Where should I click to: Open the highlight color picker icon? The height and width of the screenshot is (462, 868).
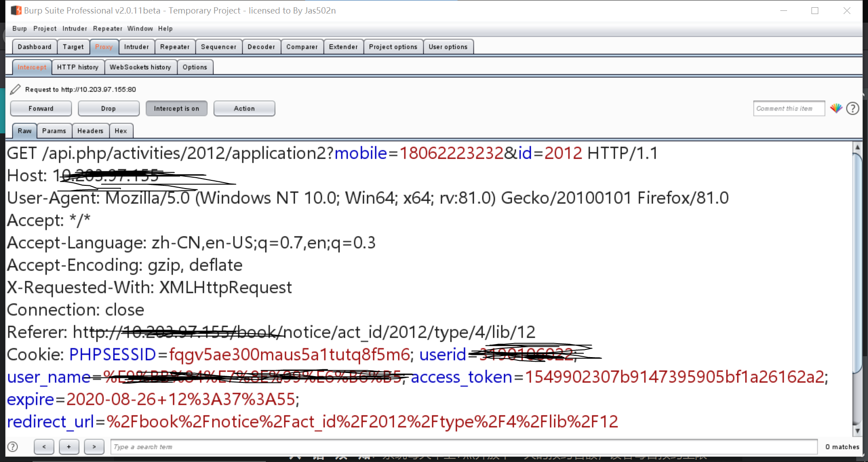click(836, 108)
